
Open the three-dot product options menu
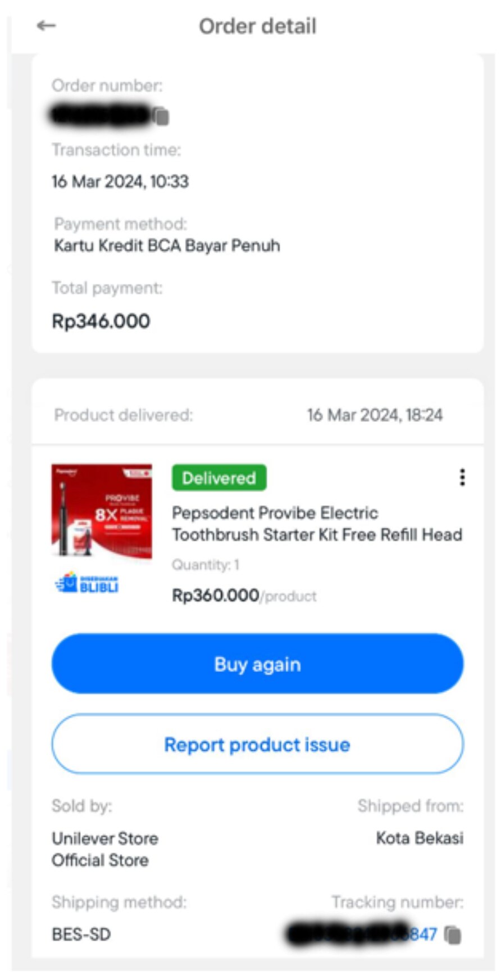tap(462, 478)
